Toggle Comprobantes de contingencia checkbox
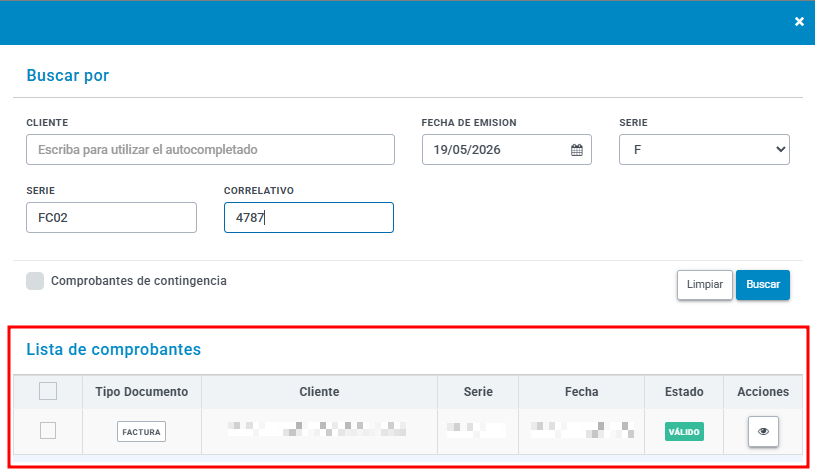The height and width of the screenshot is (474, 815). point(35,281)
